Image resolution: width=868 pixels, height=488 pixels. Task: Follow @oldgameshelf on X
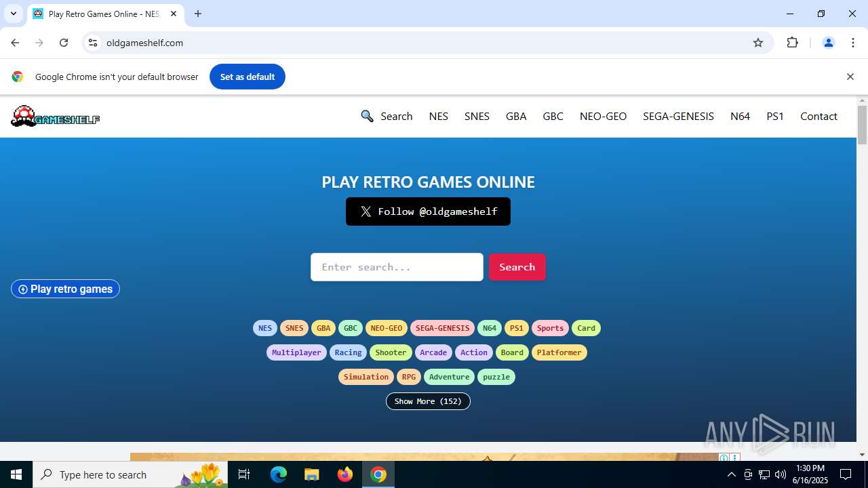428,211
